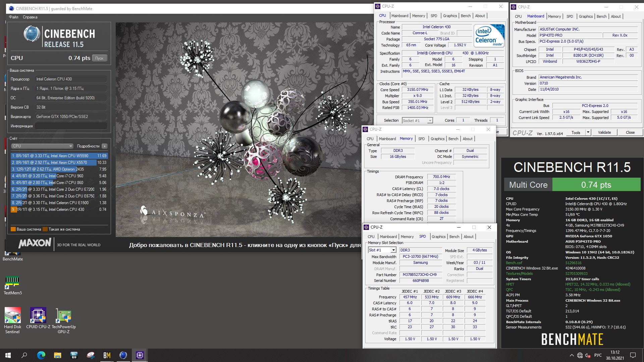The image size is (644, 362).
Task: Open Bench tab in SPD CPU-Z window
Action: 454,237
